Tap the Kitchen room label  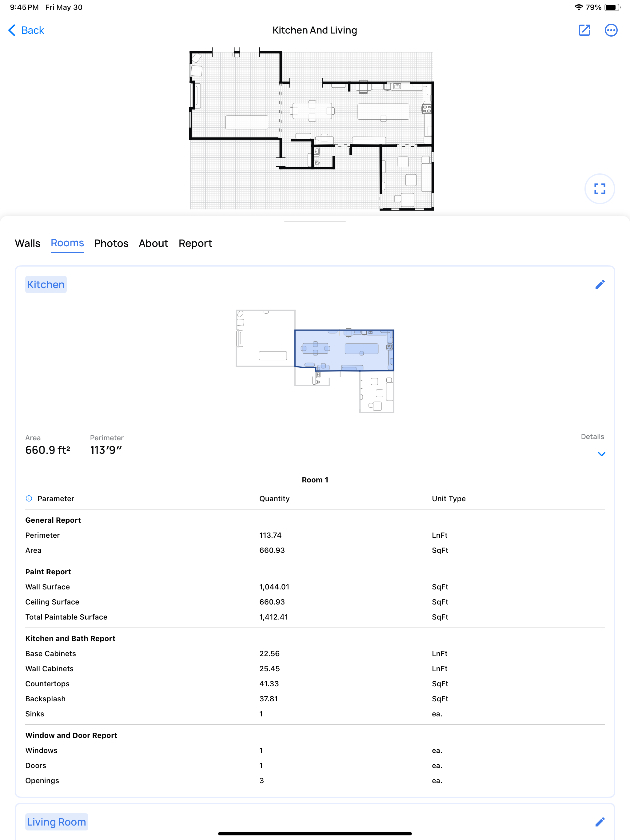[46, 284]
